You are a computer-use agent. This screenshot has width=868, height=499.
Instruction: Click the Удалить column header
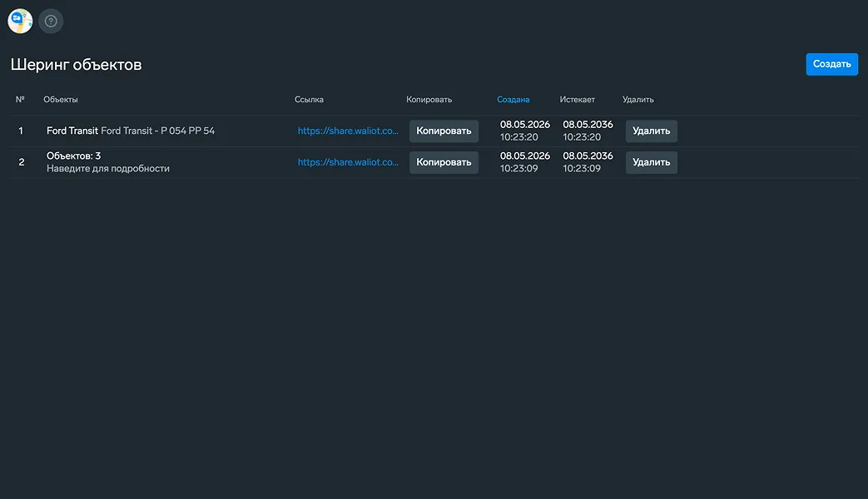pos(637,100)
